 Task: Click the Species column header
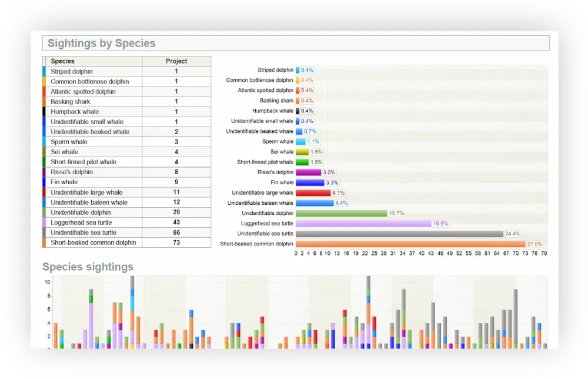pos(93,61)
